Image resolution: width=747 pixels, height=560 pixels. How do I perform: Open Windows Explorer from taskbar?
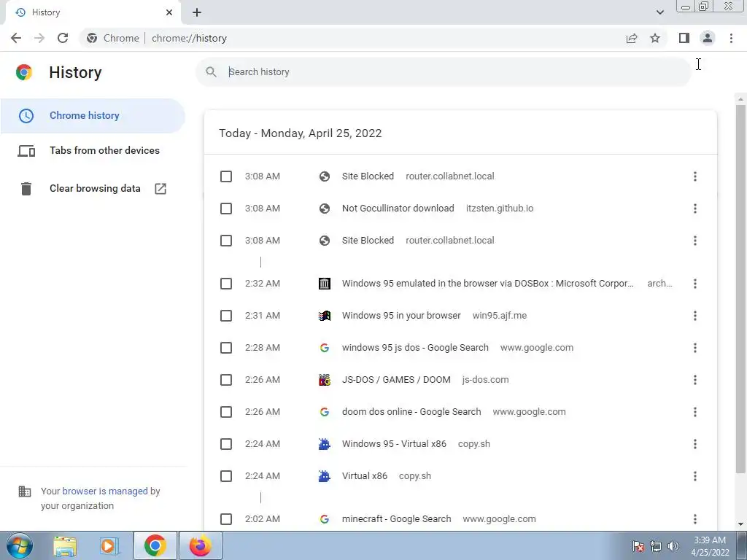[x=65, y=545]
